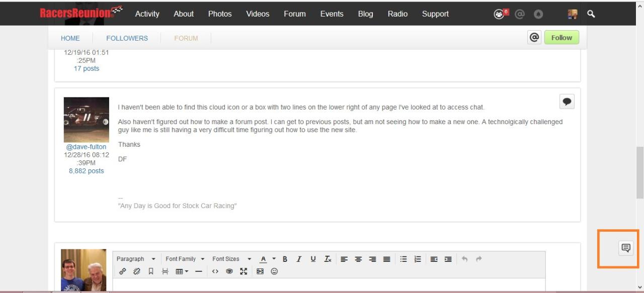Open the Forum menu in top navigation
The width and height of the screenshot is (644, 293).
click(x=294, y=14)
